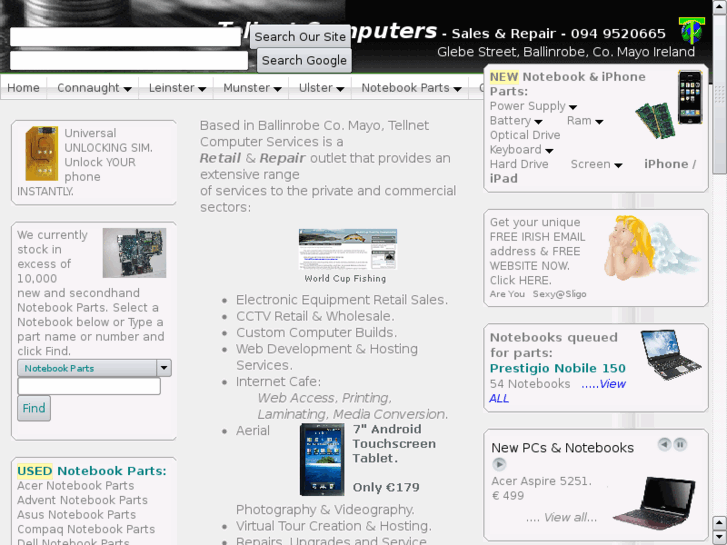Focus the Google search text field

(x=129, y=60)
